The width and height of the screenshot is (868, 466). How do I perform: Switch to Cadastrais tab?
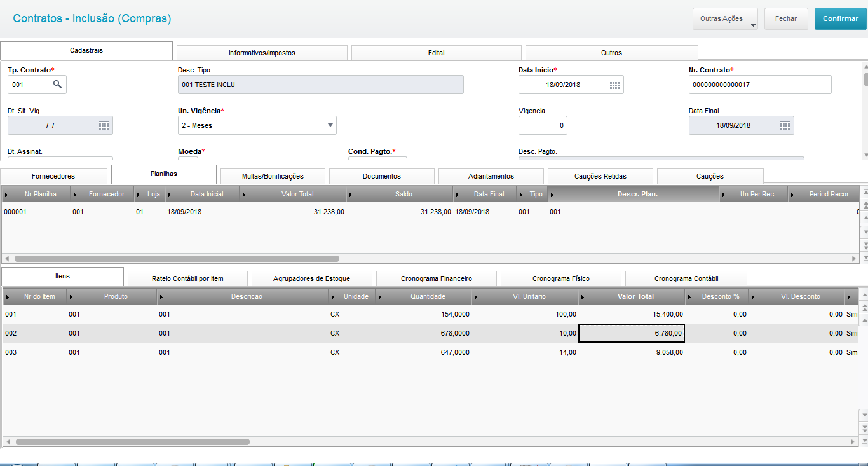click(x=86, y=51)
